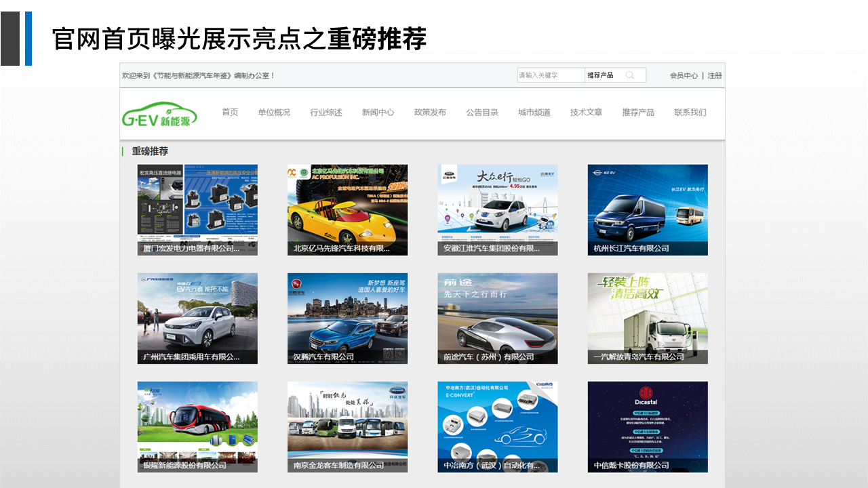Viewport: 868px width, 488px height.
Task: Open 南京金龙客车制造 thumbnail
Action: (347, 427)
